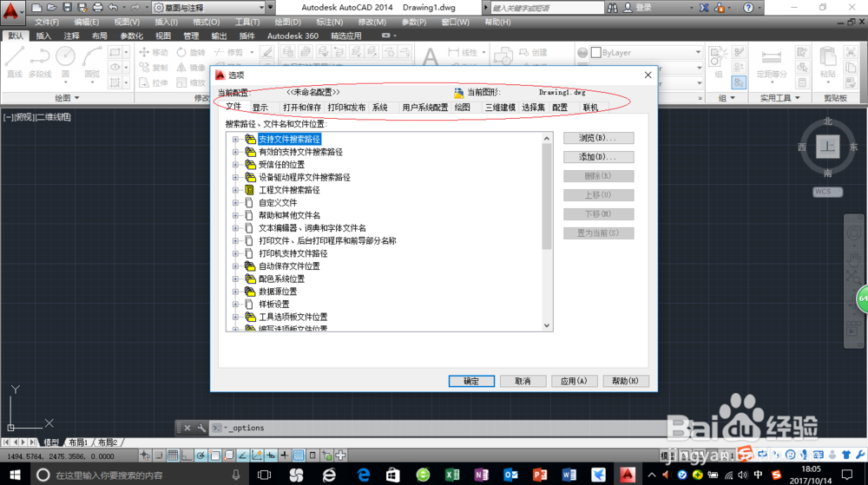
Task: Click the ViewCube top face (上)
Action: pyautogui.click(x=827, y=147)
